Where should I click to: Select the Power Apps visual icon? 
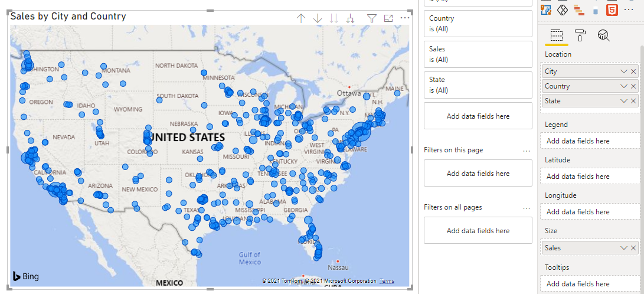pyautogui.click(x=563, y=9)
